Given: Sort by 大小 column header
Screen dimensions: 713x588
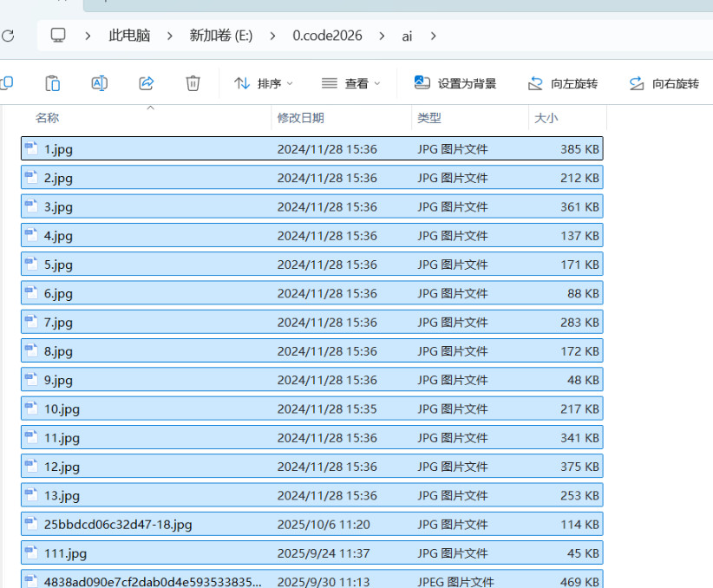Looking at the screenshot, I should pyautogui.click(x=546, y=118).
